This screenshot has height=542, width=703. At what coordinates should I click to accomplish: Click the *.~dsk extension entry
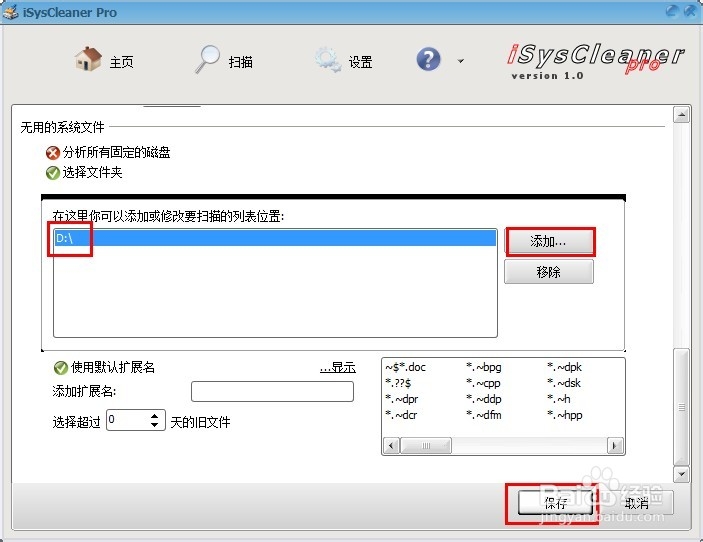(x=564, y=383)
